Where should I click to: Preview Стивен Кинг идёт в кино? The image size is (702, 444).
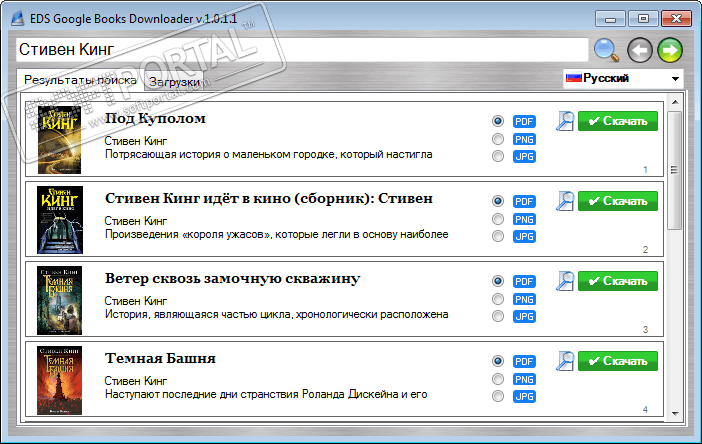[x=565, y=201]
